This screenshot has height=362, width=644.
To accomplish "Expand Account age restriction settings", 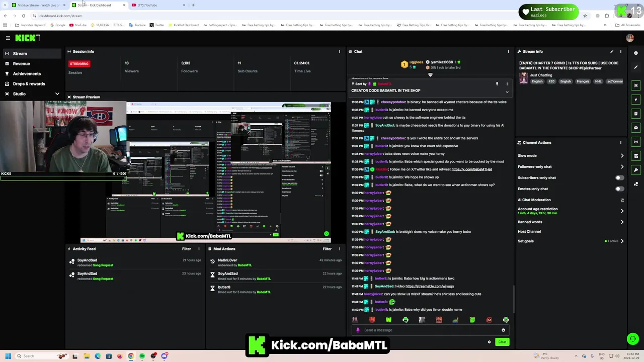I will (622, 211).
